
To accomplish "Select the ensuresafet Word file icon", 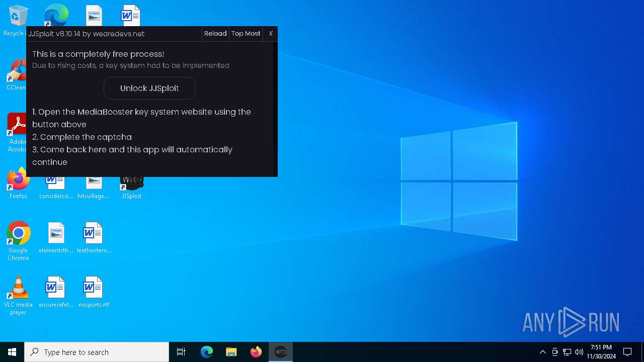I will pyautogui.click(x=56, y=292).
